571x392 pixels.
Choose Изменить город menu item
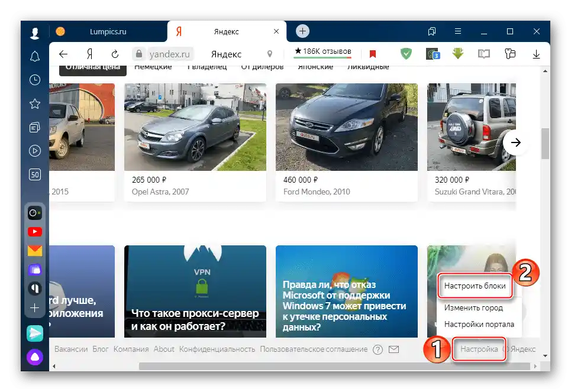point(473,307)
